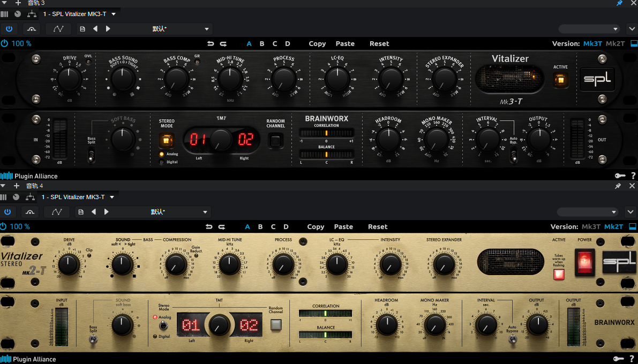This screenshot has width=638, height=364.
Task: Click redo arrow in Mk2-T plugin toolbar
Action: tap(222, 226)
